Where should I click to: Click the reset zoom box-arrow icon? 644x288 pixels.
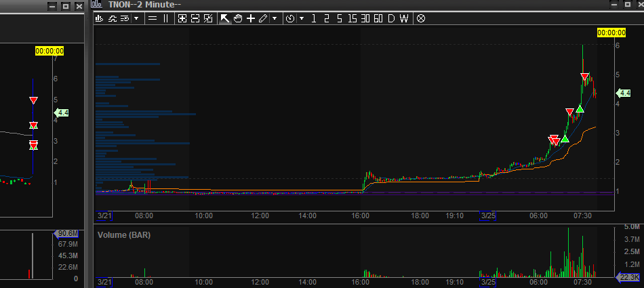208,18
